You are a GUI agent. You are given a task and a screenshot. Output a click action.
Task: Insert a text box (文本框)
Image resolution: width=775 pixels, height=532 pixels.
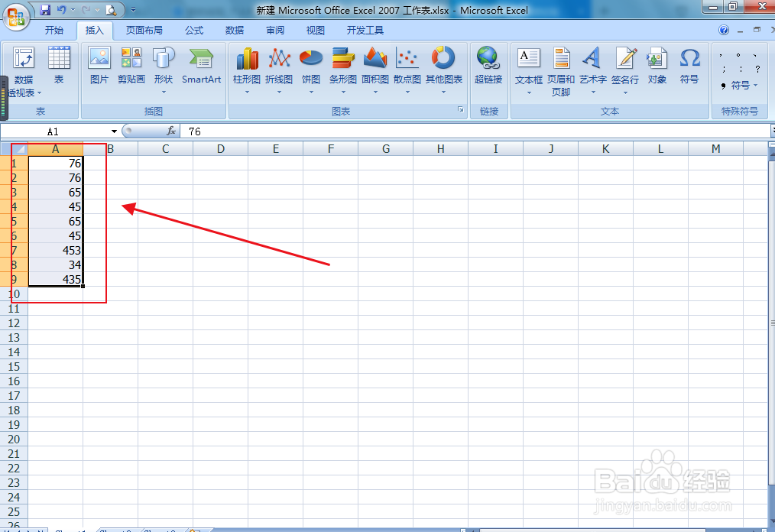529,70
